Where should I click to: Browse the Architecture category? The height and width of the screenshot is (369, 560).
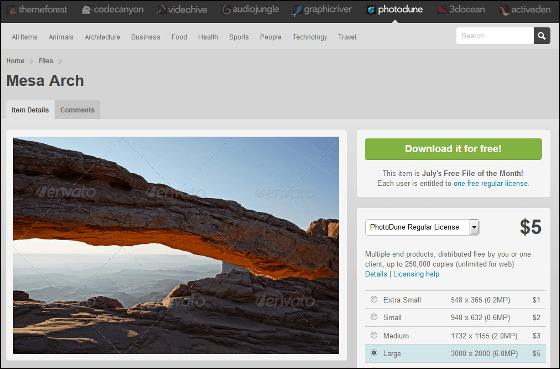point(102,37)
